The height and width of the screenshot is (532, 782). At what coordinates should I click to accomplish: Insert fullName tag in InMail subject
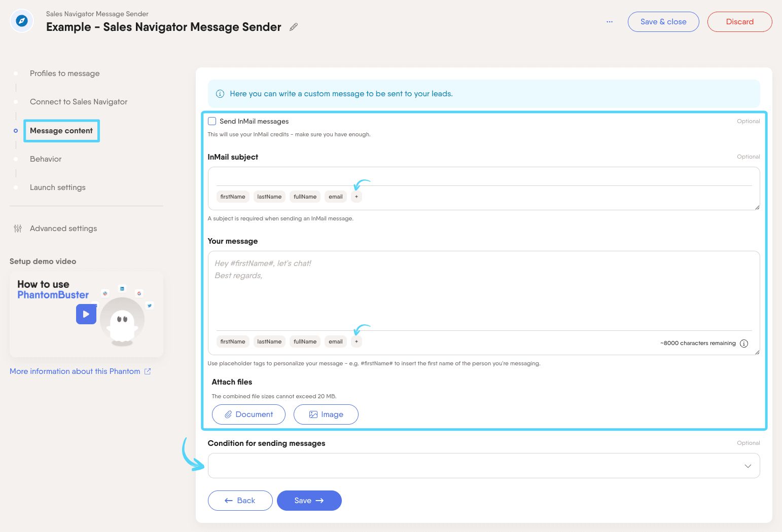305,197
